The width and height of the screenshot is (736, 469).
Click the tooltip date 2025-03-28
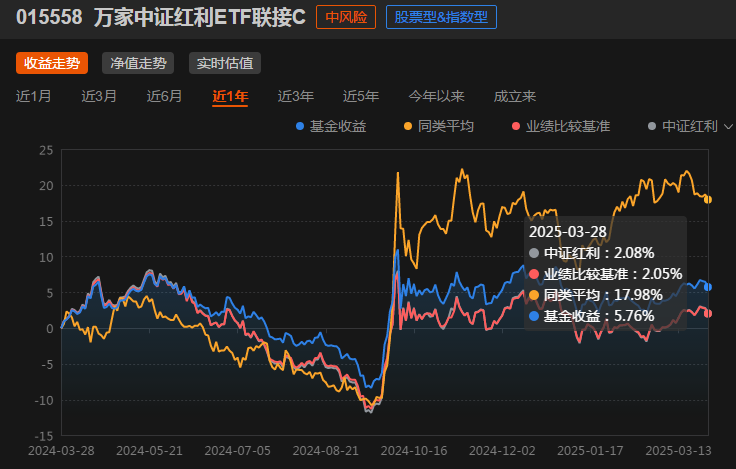567,231
